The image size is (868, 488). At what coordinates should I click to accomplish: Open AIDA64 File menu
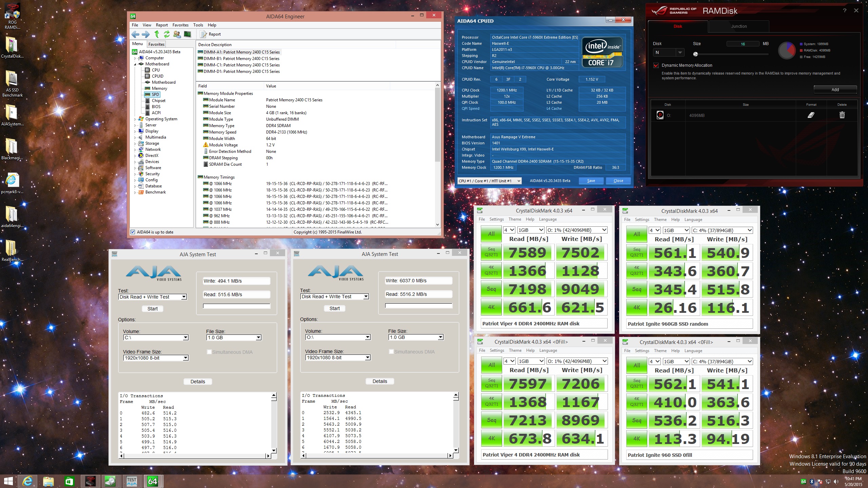point(135,25)
